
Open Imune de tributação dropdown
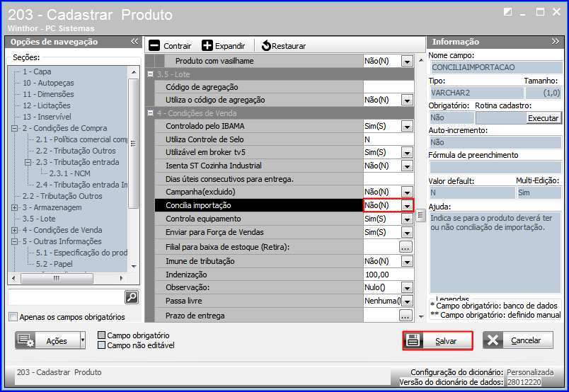pyautogui.click(x=407, y=261)
